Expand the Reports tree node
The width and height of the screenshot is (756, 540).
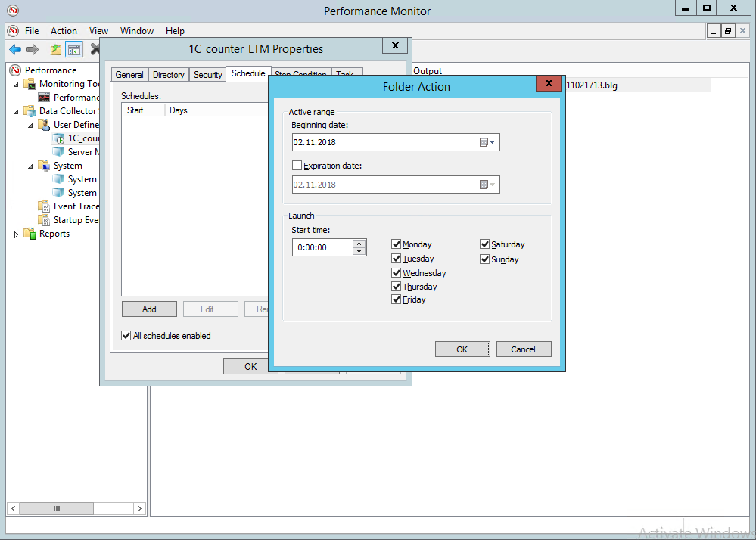tap(17, 234)
